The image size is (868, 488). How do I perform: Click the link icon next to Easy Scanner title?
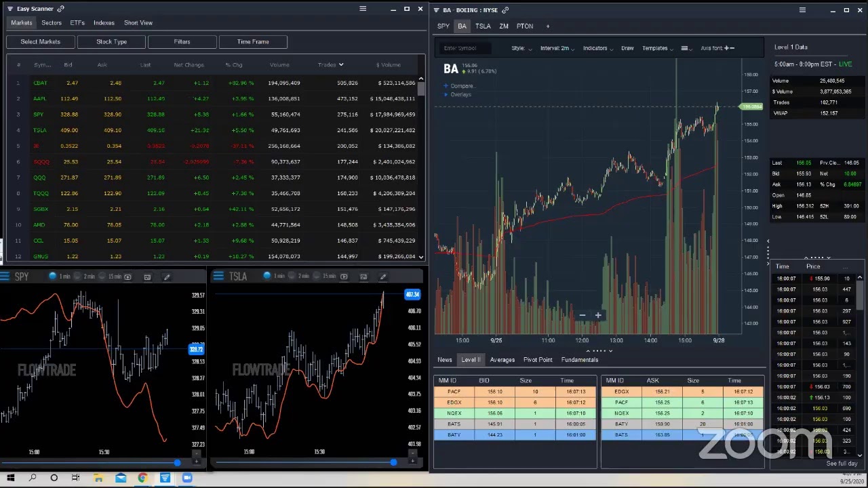(60, 9)
